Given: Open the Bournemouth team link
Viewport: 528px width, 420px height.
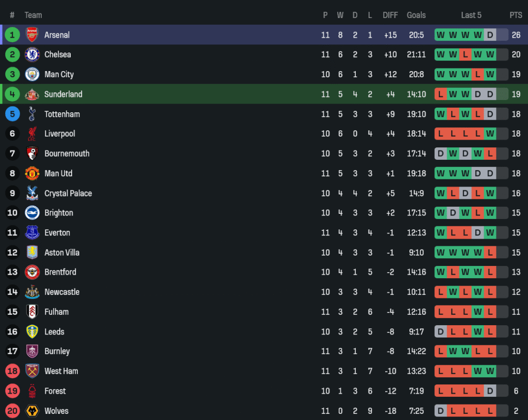Looking at the screenshot, I should [x=67, y=154].
